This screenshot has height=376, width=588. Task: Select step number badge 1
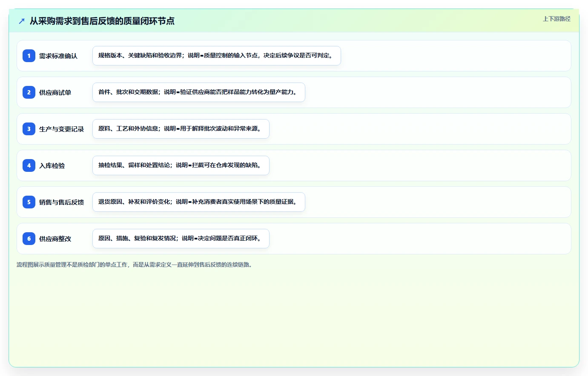[x=29, y=56]
